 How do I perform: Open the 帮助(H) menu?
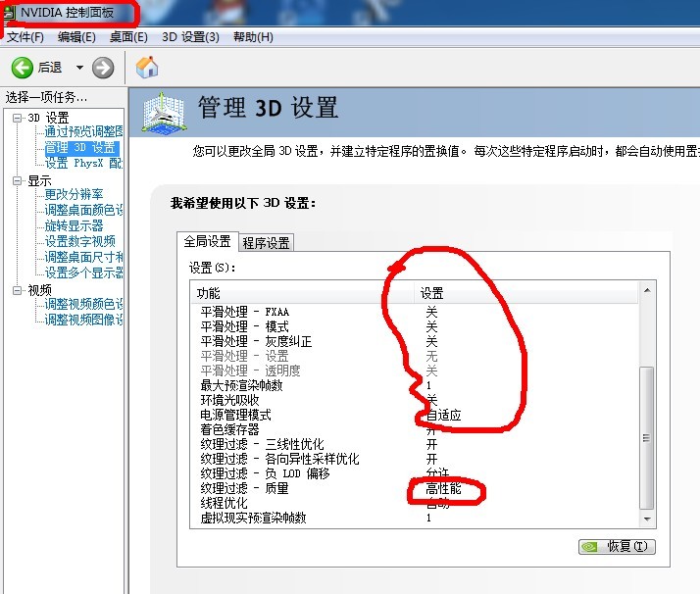253,37
